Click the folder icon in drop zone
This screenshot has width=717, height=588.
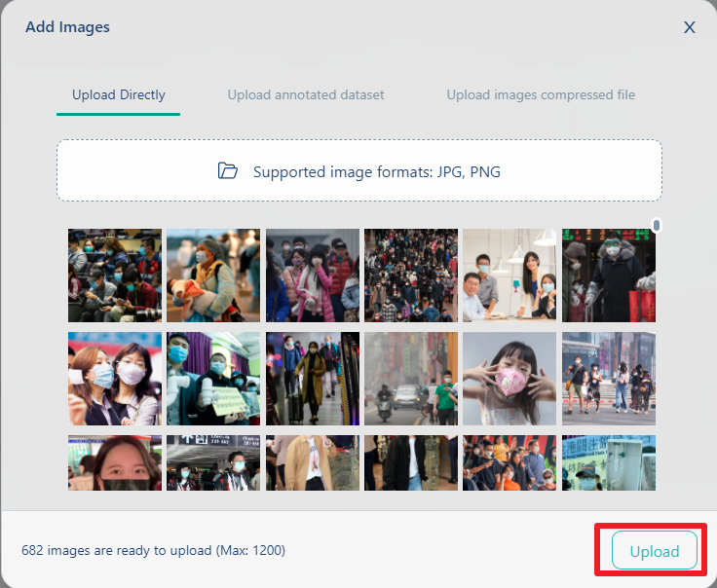227,171
